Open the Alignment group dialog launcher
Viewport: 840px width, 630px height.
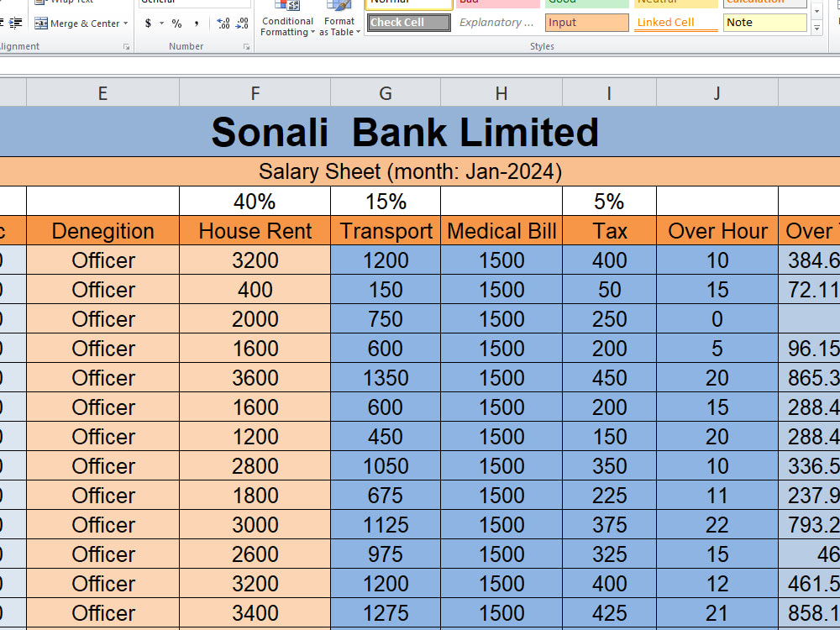(127, 47)
